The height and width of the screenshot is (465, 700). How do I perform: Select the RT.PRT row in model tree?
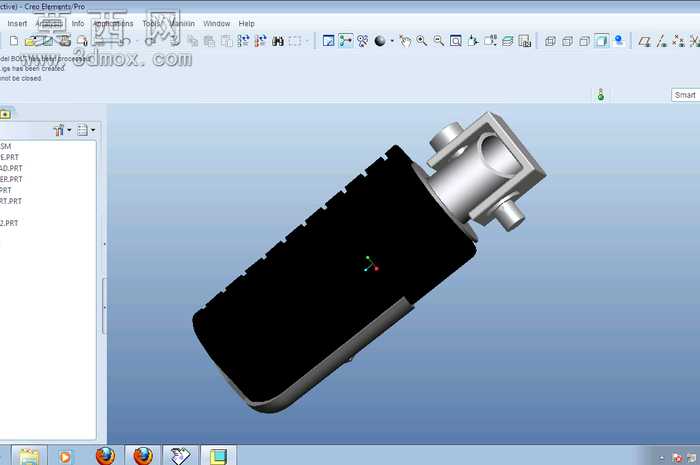(11, 201)
